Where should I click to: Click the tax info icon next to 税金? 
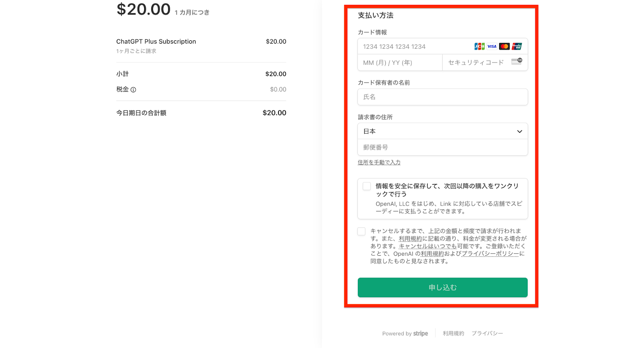tap(133, 90)
